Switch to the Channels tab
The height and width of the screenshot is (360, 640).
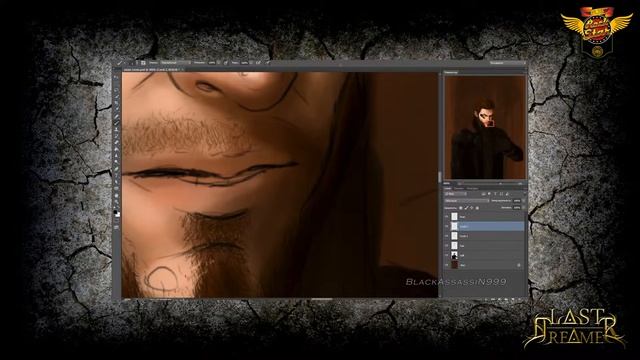coord(459,188)
